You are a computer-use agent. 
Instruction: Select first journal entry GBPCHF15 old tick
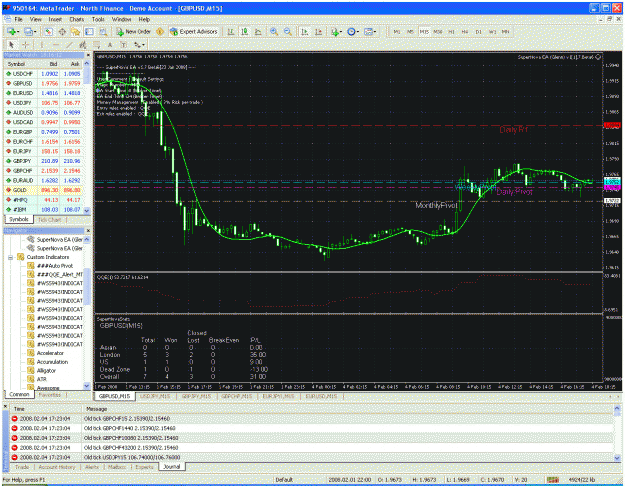[312, 419]
